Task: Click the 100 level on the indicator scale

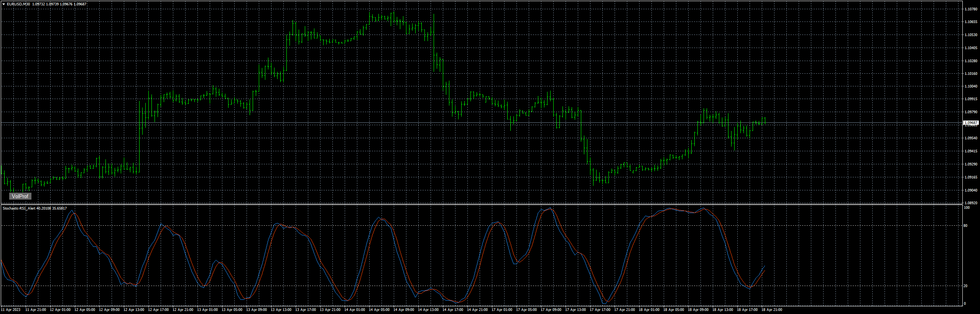Action: pyautogui.click(x=967, y=208)
